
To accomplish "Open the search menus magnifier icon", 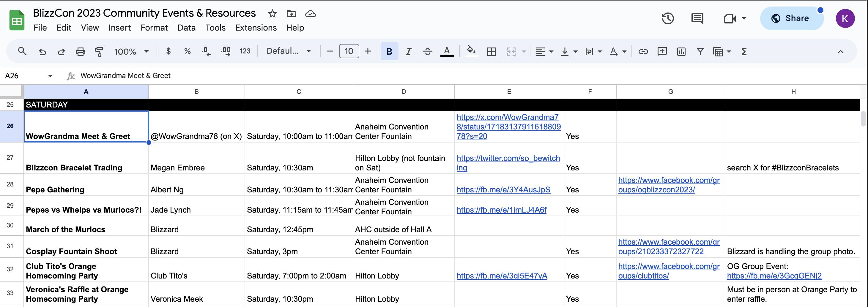I will [22, 51].
